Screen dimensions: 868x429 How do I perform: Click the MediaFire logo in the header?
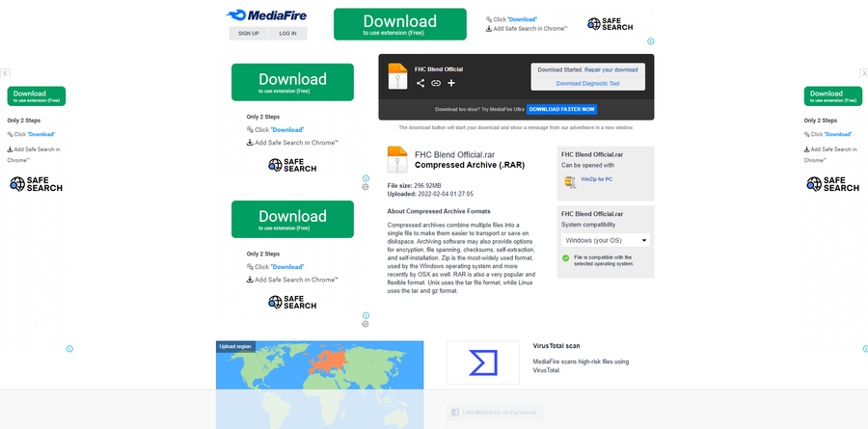(x=266, y=15)
